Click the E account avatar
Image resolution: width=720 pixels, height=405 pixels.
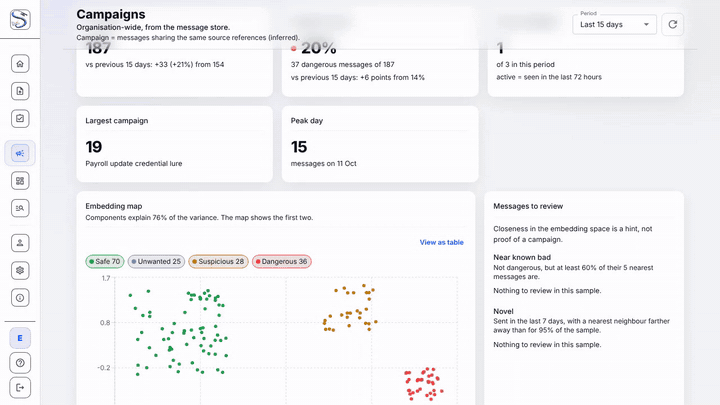tap(20, 338)
